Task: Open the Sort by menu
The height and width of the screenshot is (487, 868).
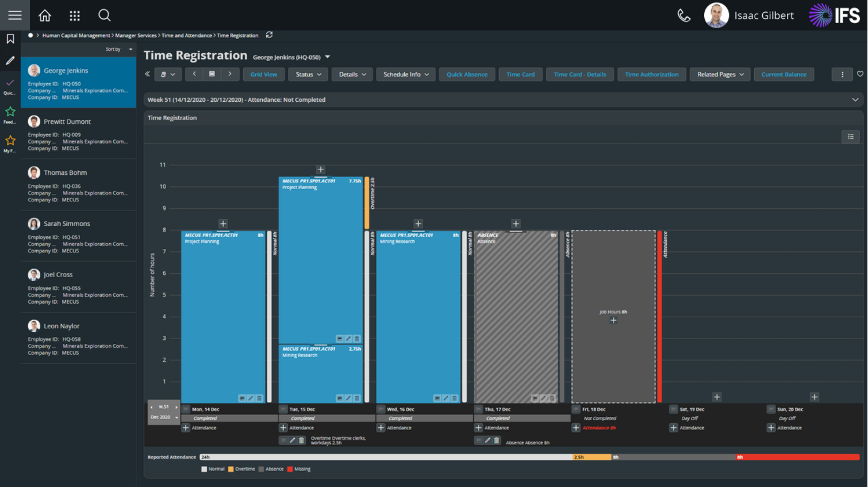Action: (x=118, y=49)
